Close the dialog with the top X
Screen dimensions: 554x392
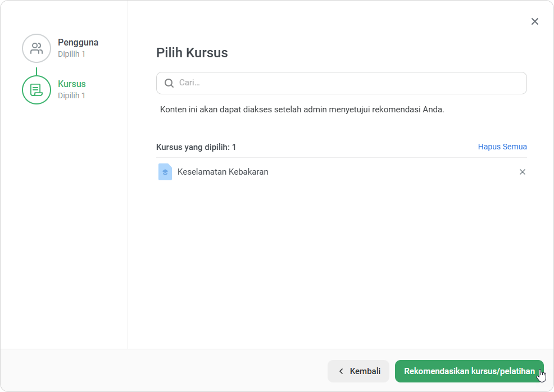coord(535,21)
